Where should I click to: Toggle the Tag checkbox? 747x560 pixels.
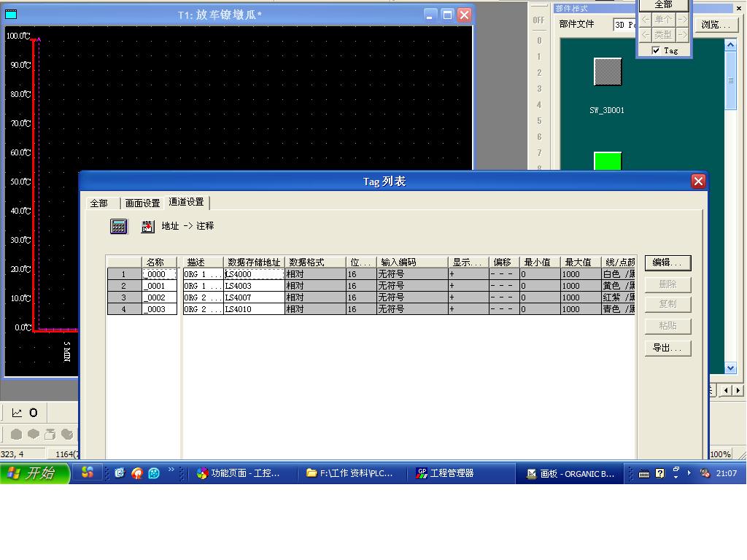[x=656, y=50]
